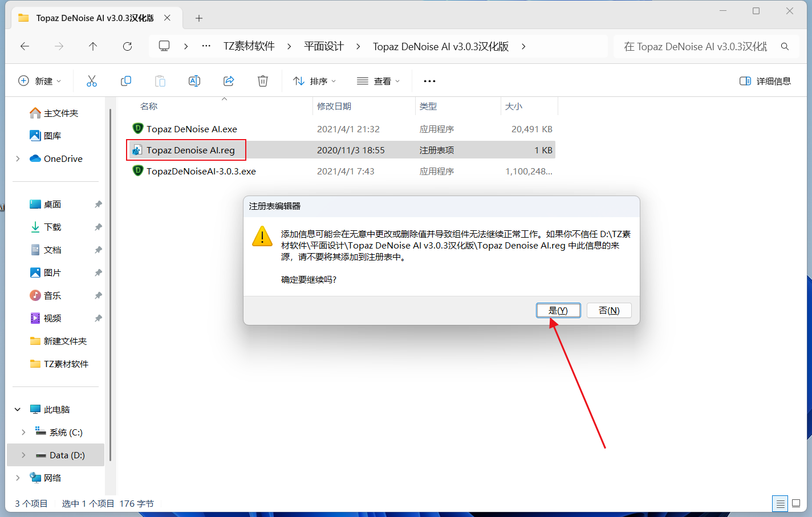
Task: Click the This PC monitor icon in address bar
Action: 164,46
